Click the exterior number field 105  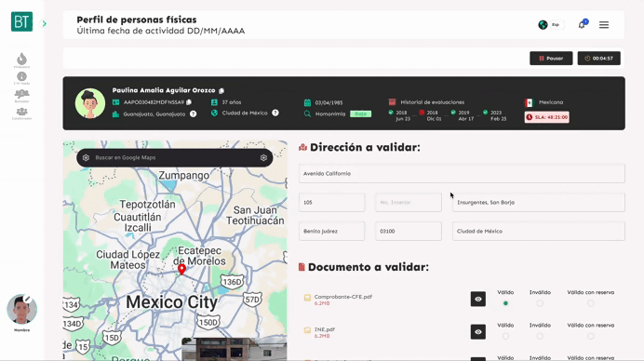[331, 203]
